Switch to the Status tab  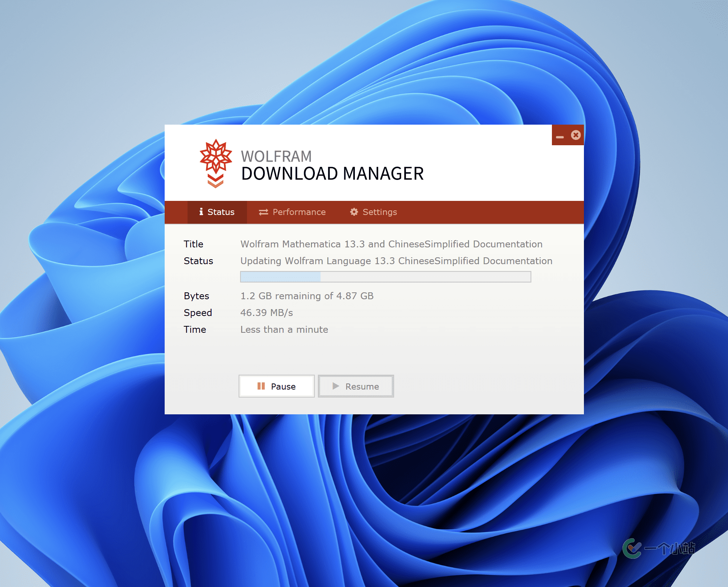(217, 212)
